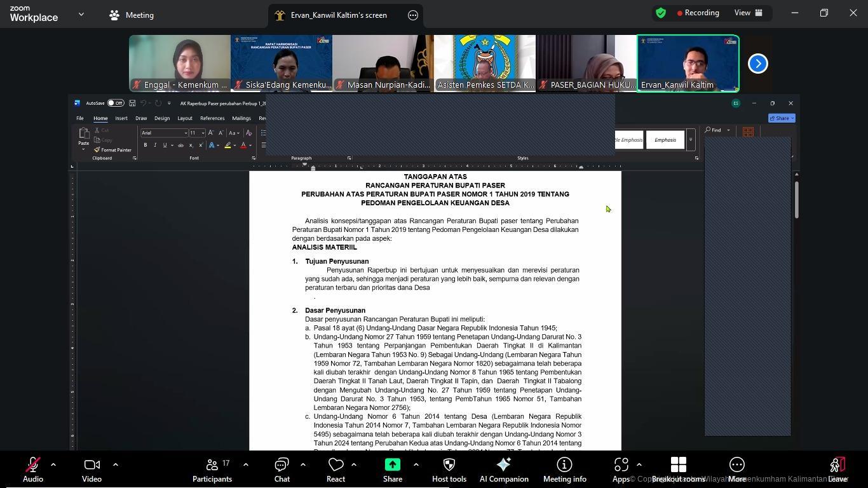Turn on camera with Video button

[x=92, y=470]
